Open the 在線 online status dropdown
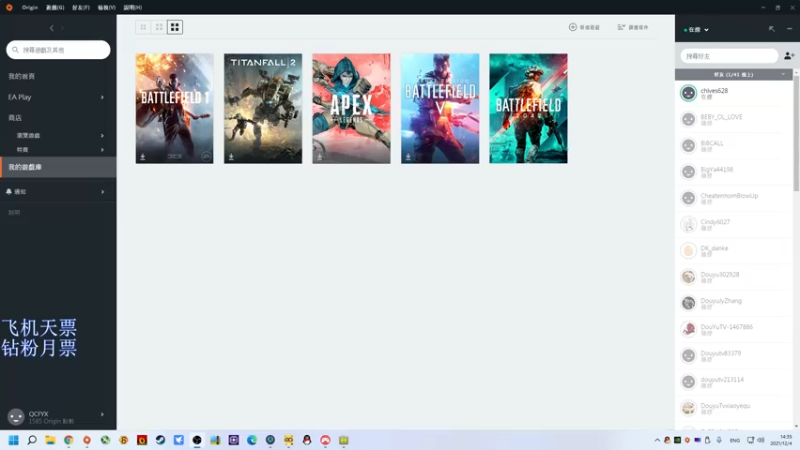 (696, 30)
